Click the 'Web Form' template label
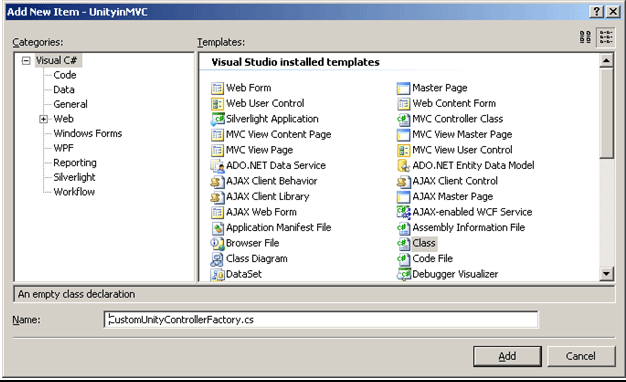 [248, 88]
